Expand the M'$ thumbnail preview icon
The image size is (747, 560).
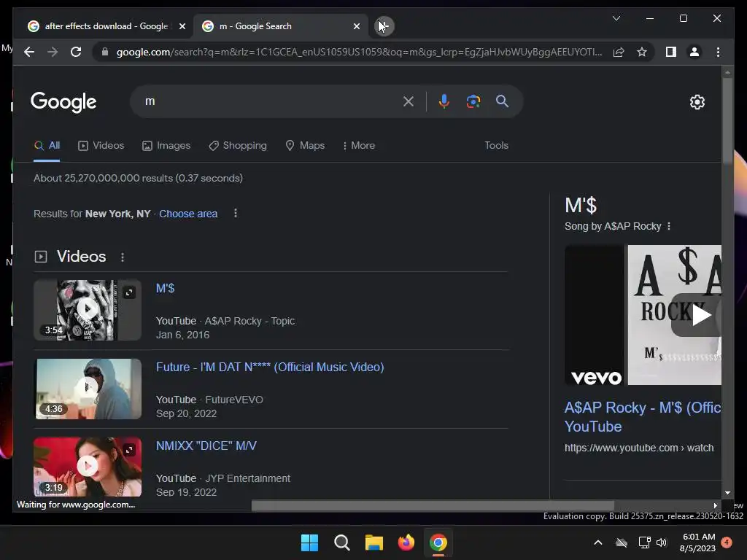pos(129,292)
